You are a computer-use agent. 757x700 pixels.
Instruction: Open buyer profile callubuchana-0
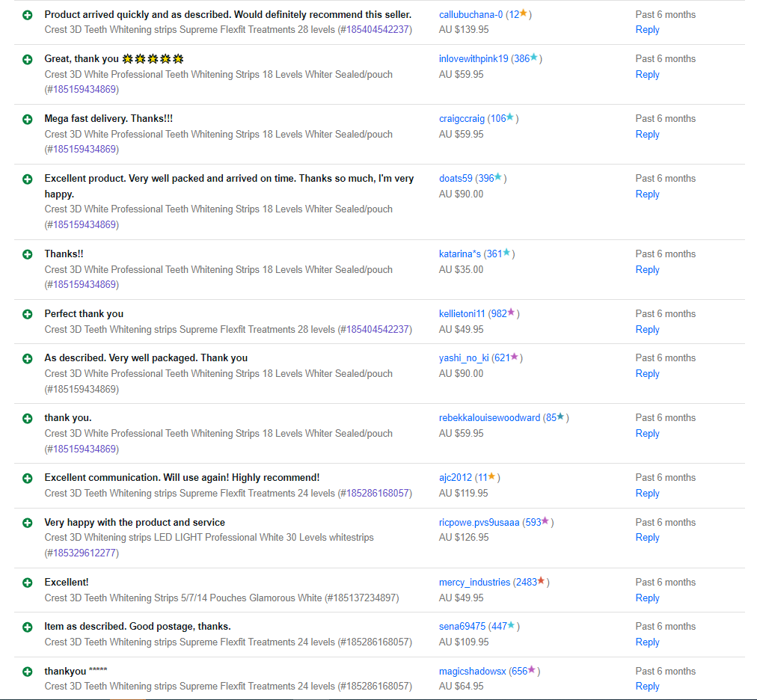coord(471,15)
